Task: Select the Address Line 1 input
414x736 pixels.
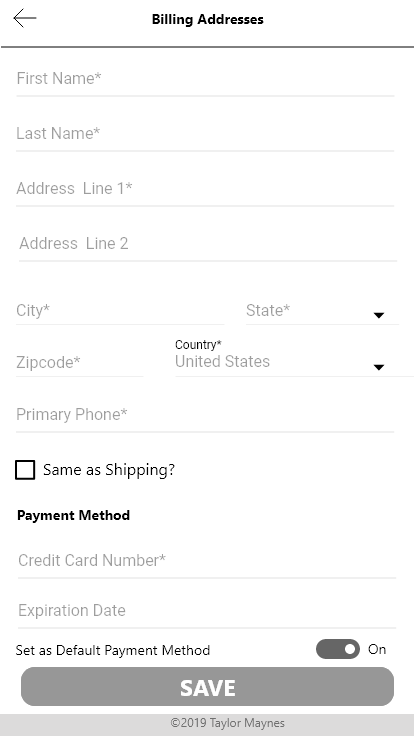Action: pos(205,188)
